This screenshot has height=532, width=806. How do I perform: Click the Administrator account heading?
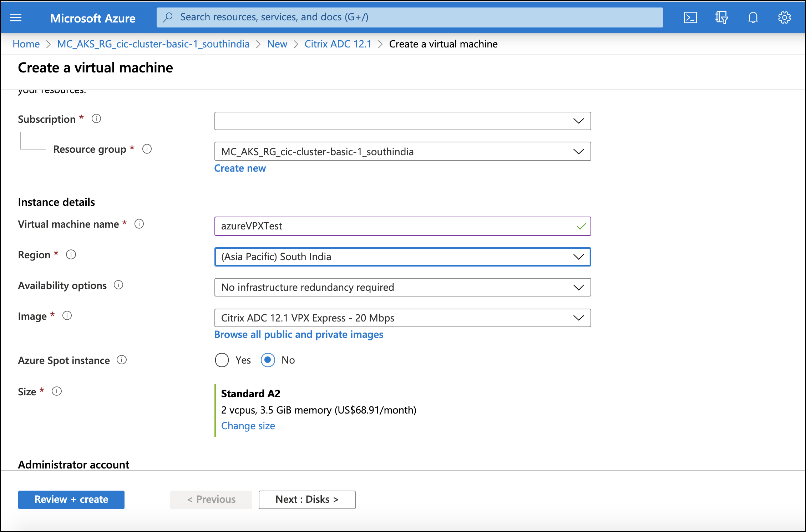click(73, 465)
